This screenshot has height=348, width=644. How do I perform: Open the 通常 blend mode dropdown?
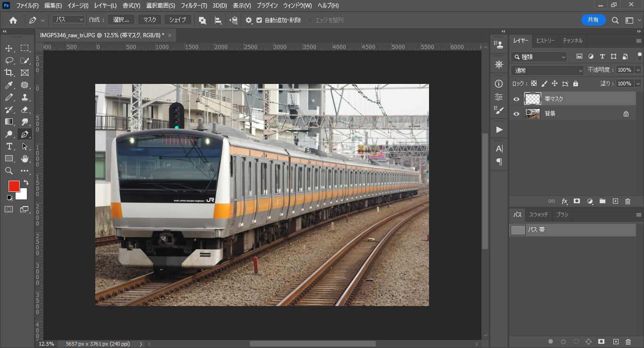pyautogui.click(x=547, y=70)
